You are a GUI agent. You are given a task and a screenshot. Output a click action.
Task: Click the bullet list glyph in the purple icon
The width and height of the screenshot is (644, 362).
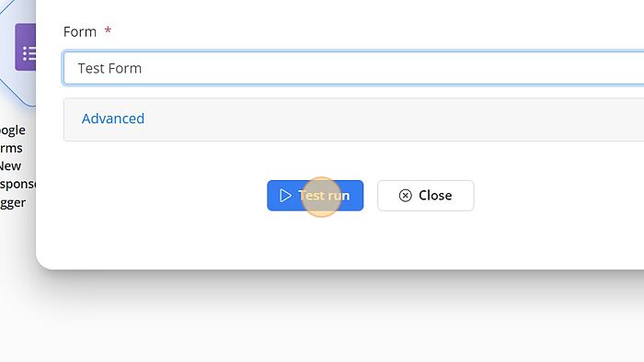pos(29,53)
